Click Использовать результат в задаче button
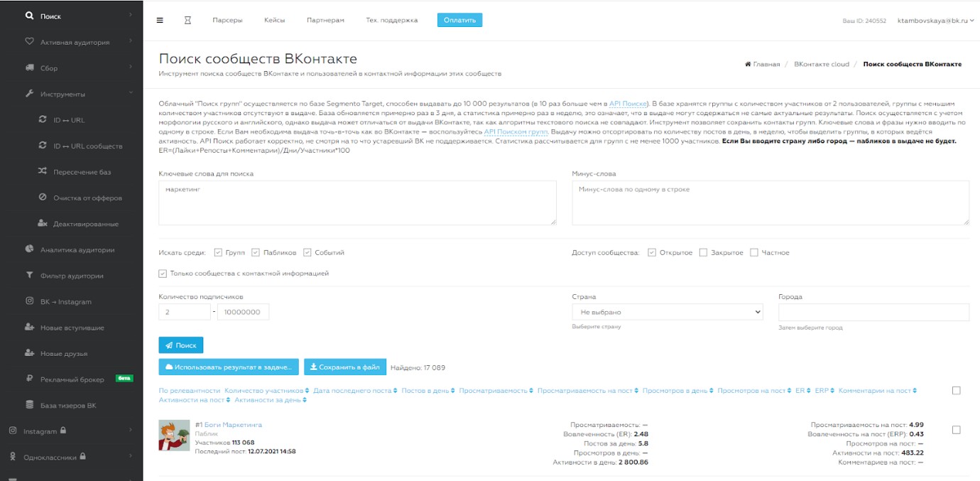 point(229,367)
